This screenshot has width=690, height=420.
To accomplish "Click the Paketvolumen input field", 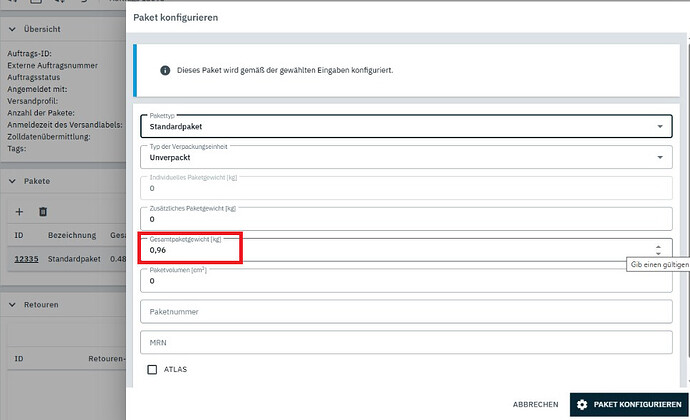I will point(406,281).
